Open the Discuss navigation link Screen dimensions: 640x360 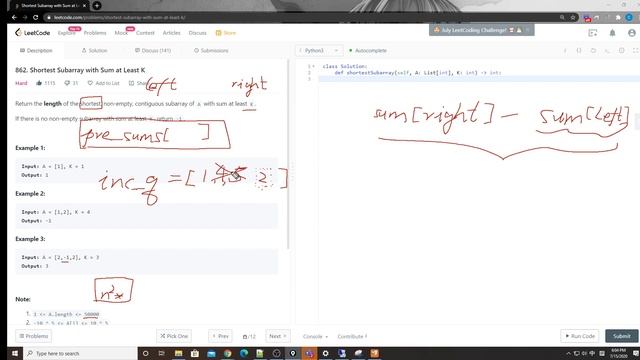[x=198, y=33]
